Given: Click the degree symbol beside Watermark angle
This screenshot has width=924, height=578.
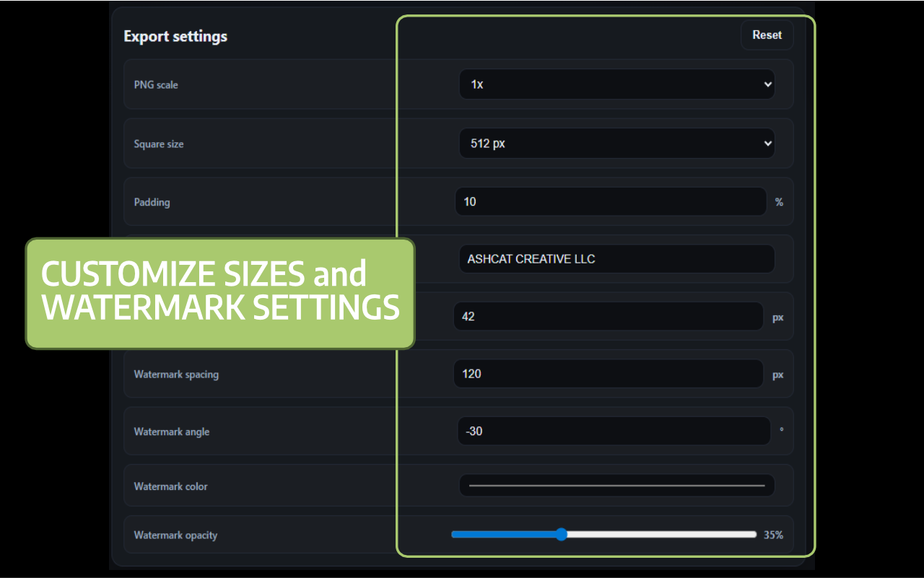Looking at the screenshot, I should 780,429.
